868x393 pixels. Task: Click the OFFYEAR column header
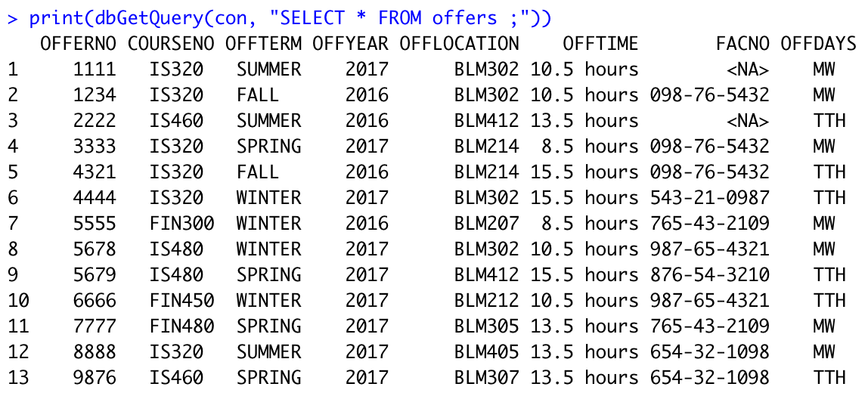click(x=350, y=43)
